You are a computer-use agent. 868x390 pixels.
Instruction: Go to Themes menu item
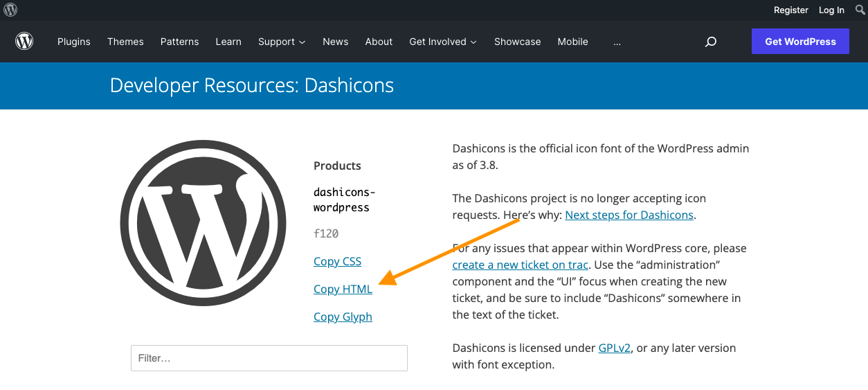pos(125,42)
